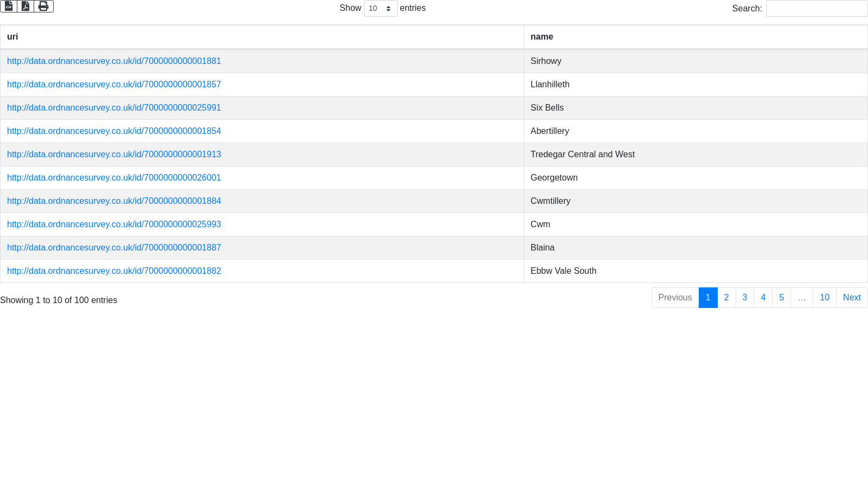868x488 pixels.
Task: Click the Next pagination button
Action: (x=852, y=298)
